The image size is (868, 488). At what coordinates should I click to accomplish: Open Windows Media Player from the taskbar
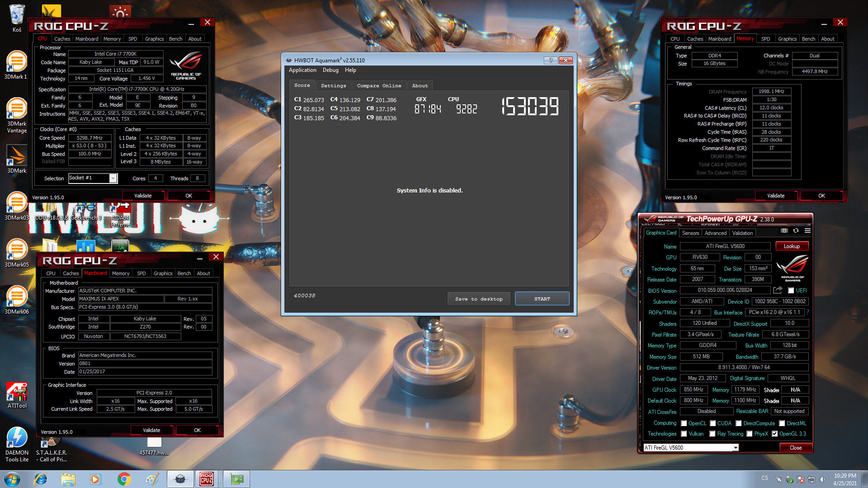pos(95,479)
